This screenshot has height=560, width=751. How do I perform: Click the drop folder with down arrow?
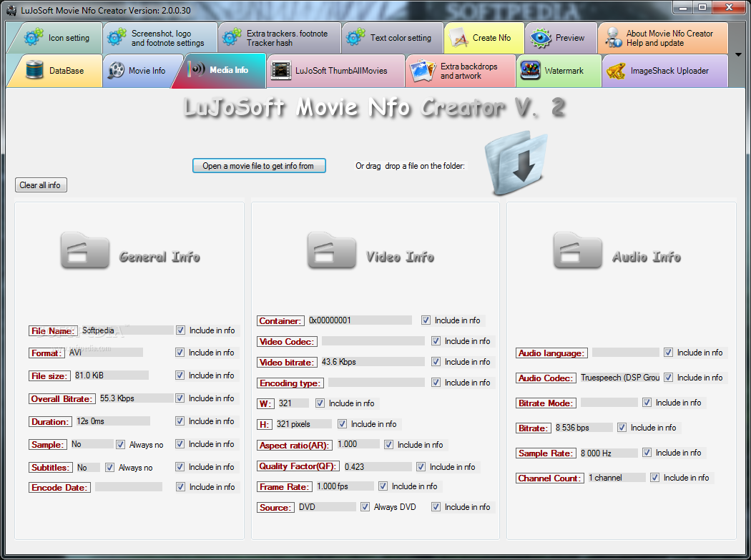pyautogui.click(x=516, y=163)
